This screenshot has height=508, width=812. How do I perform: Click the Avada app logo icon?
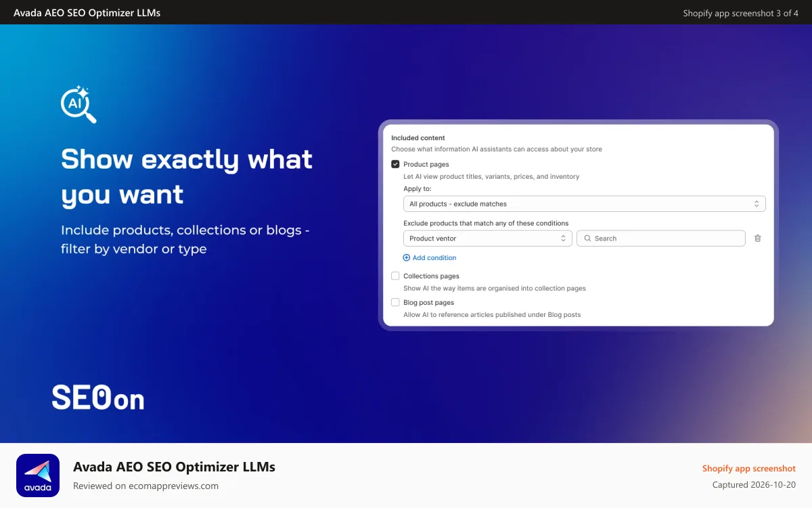38,475
